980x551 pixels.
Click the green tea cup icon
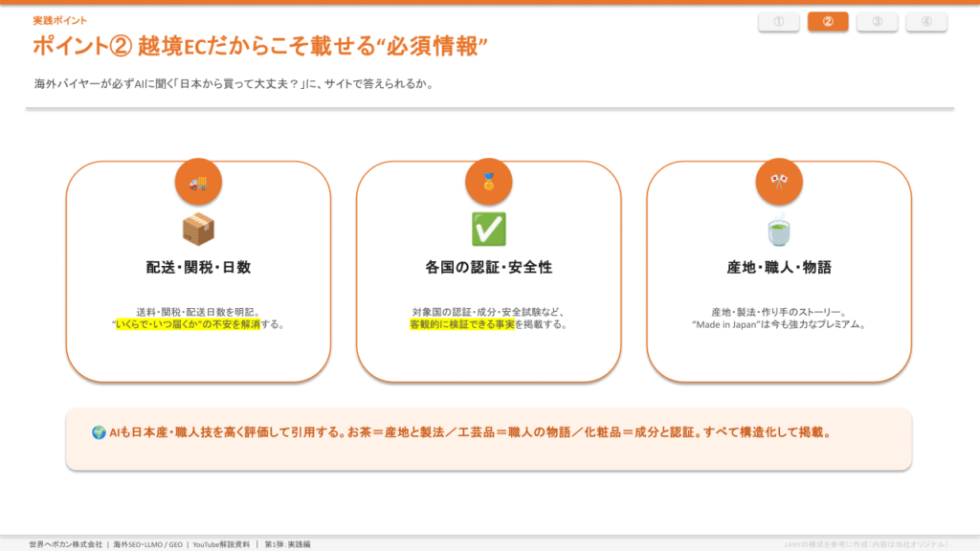coord(779,230)
